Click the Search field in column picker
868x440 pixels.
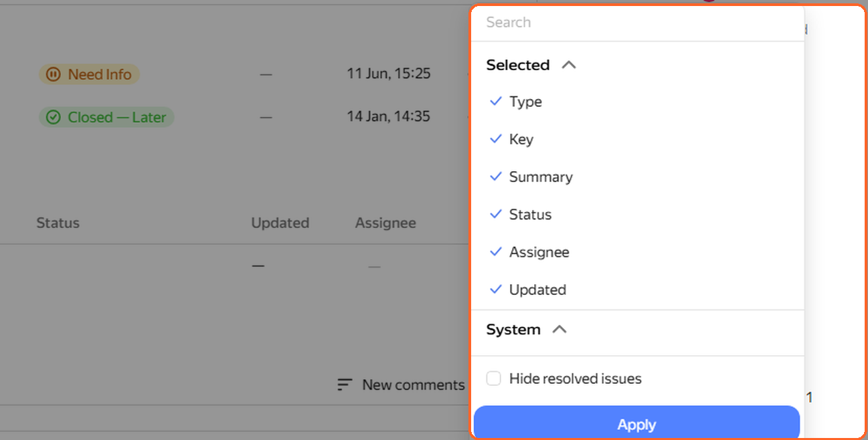point(637,23)
